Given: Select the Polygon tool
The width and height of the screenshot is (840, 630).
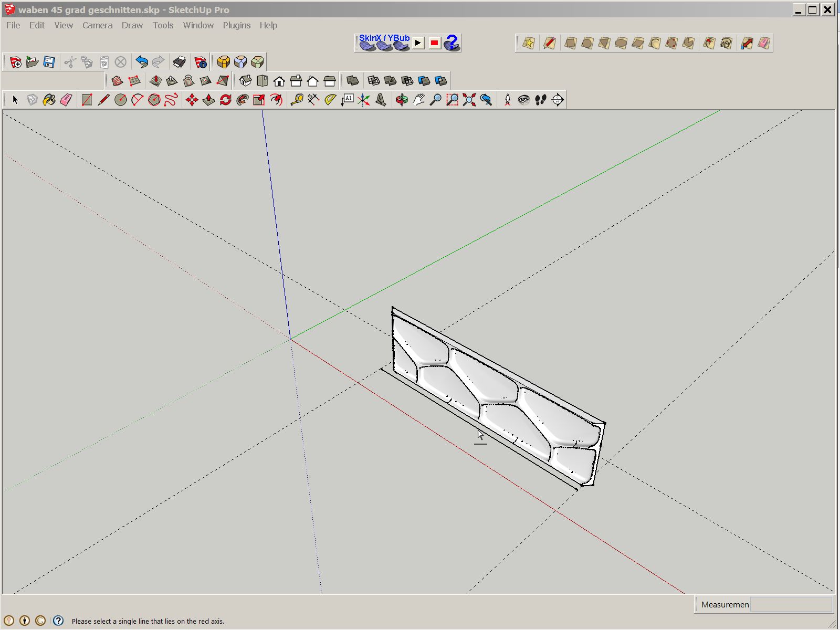Looking at the screenshot, I should (154, 100).
